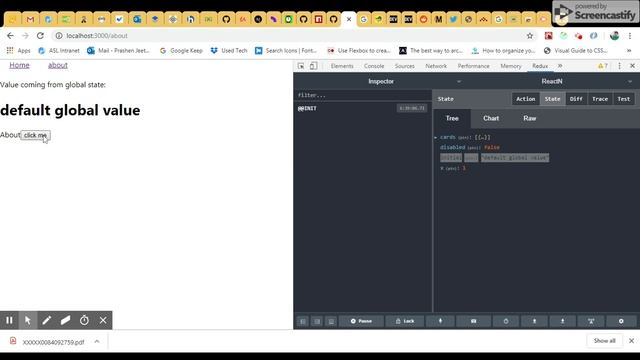Open options arrow for downloaded PDF
640x360 pixels.
click(97, 342)
